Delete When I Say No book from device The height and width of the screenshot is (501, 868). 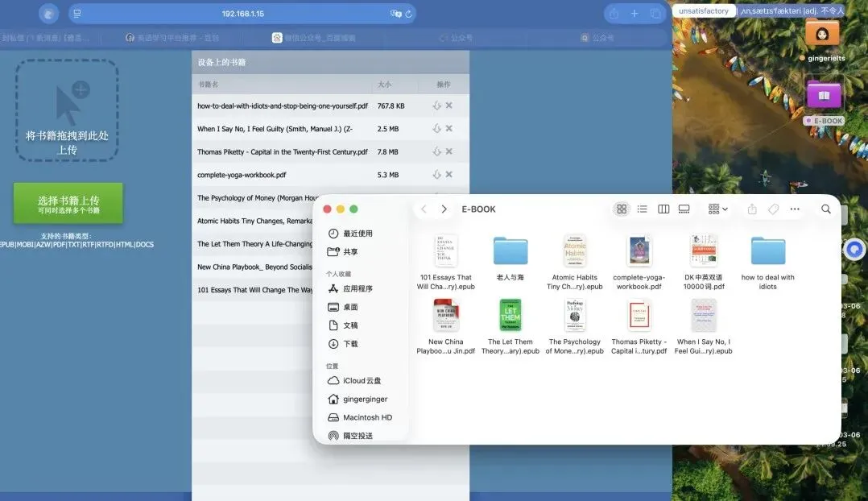pyautogui.click(x=449, y=128)
